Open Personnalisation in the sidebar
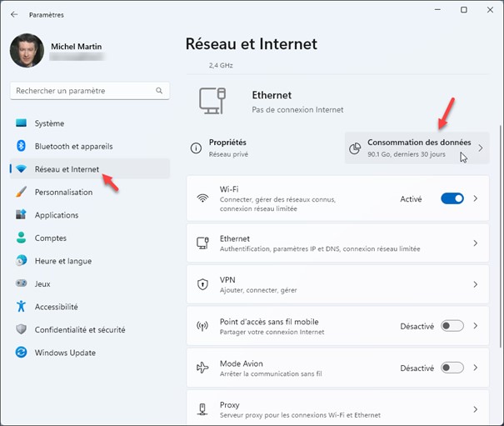Viewport: 504px width, 426px height. (63, 192)
